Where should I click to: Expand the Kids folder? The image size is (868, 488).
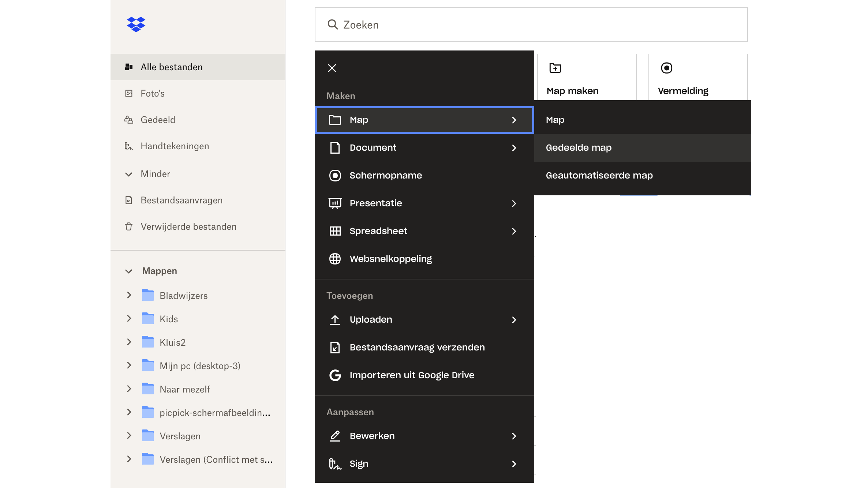tap(129, 319)
